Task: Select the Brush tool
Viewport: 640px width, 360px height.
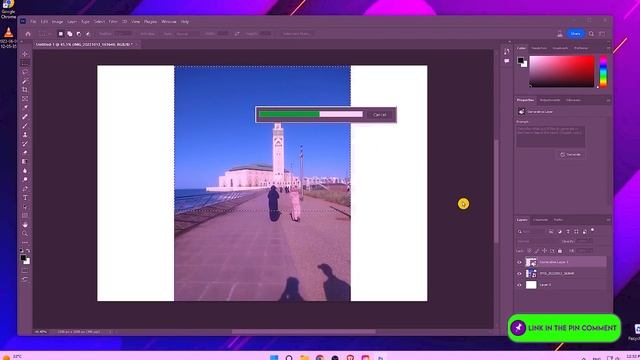Action: tap(25, 126)
